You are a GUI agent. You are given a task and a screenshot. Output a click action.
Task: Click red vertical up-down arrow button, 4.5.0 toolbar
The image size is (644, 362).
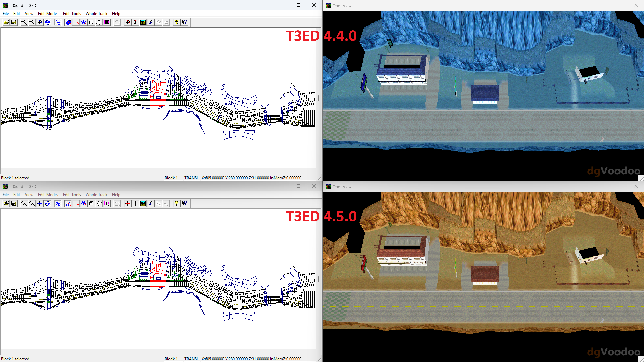tap(135, 203)
